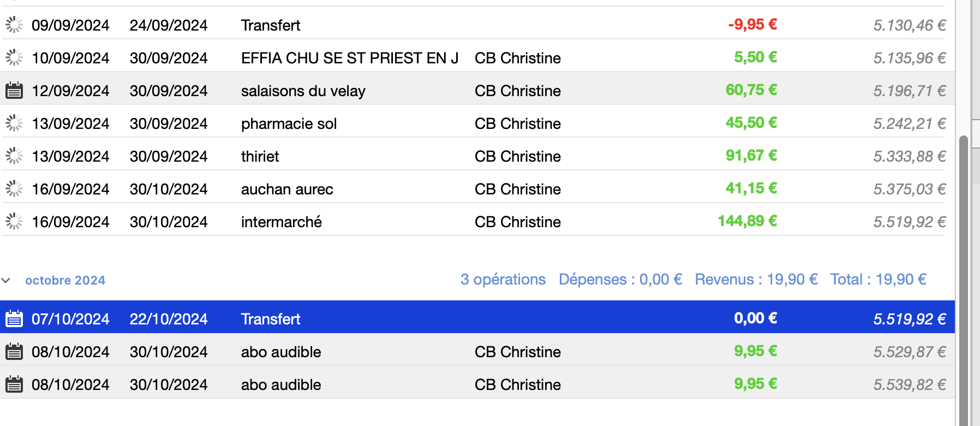Screen dimensions: 980x426
Task: Click the octobre 2024 section header
Action: click(65, 280)
